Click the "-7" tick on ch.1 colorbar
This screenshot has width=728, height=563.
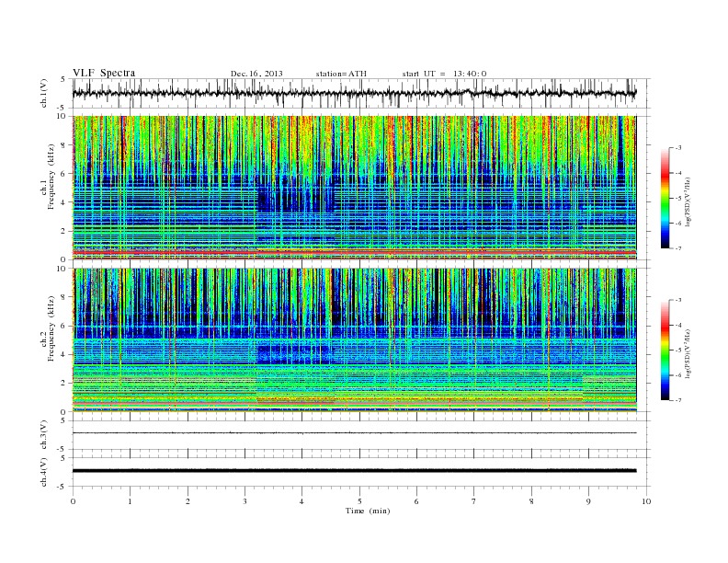coord(678,248)
